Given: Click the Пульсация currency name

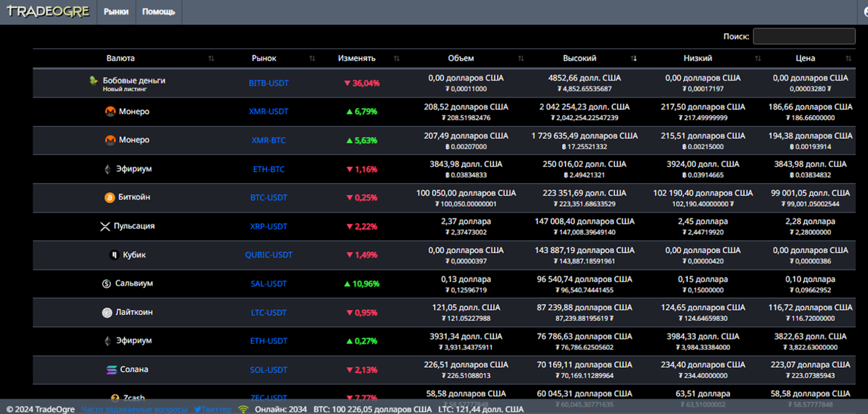Looking at the screenshot, I should [x=134, y=226].
